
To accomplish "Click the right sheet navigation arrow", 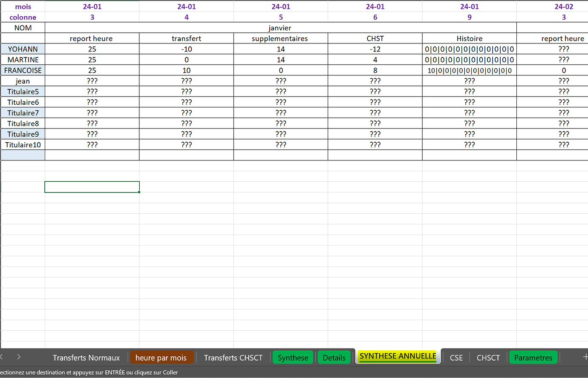I will tap(18, 358).
